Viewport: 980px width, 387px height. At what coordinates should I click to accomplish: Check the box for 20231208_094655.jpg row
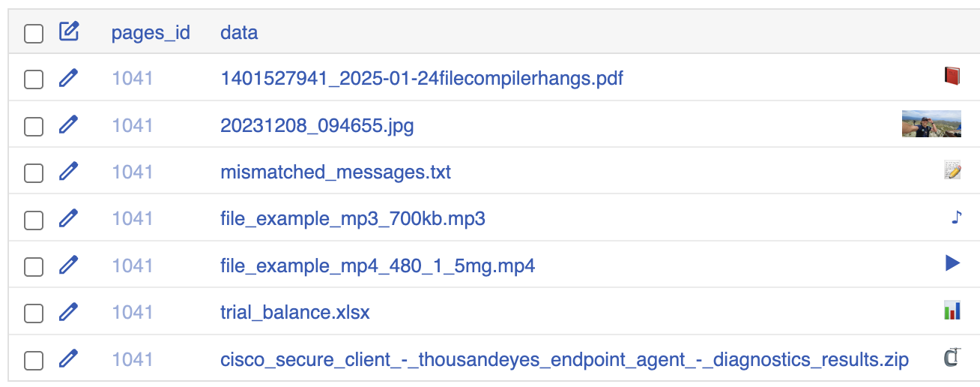[x=34, y=127]
